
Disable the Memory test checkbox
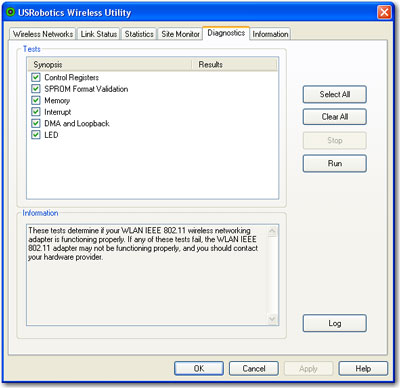tap(36, 100)
